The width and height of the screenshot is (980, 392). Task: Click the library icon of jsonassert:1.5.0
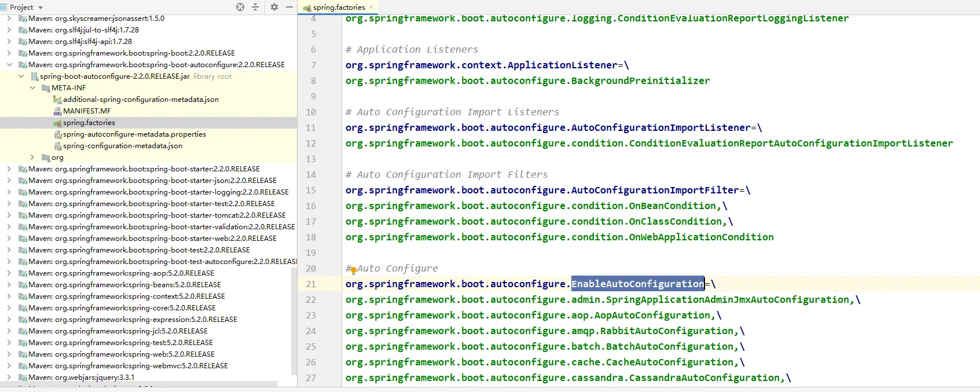coord(23,19)
